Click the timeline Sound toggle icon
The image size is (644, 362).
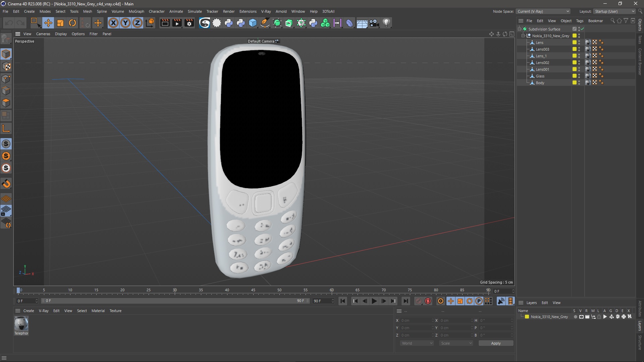pos(501,301)
